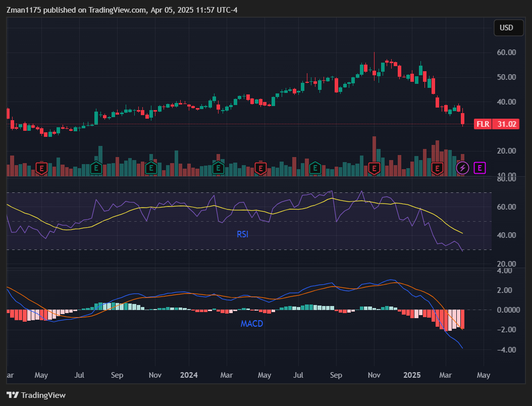Image resolution: width=532 pixels, height=406 pixels.
Task: Select the red E earnings marker near May 2024
Action: [x=260, y=168]
